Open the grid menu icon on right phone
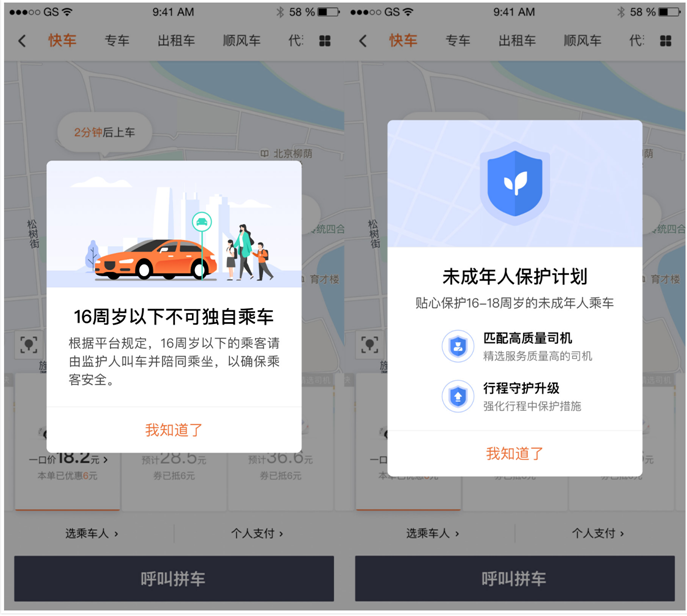 click(666, 41)
